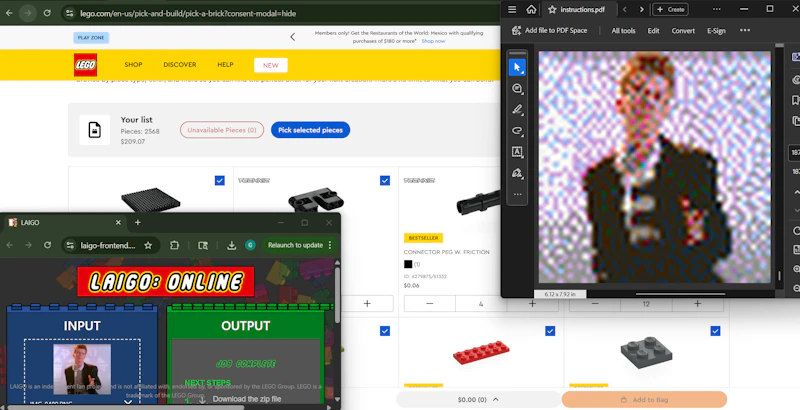This screenshot has height=410, width=800.
Task: Uncheck the black baseplate piece checkbox
Action: click(x=219, y=181)
